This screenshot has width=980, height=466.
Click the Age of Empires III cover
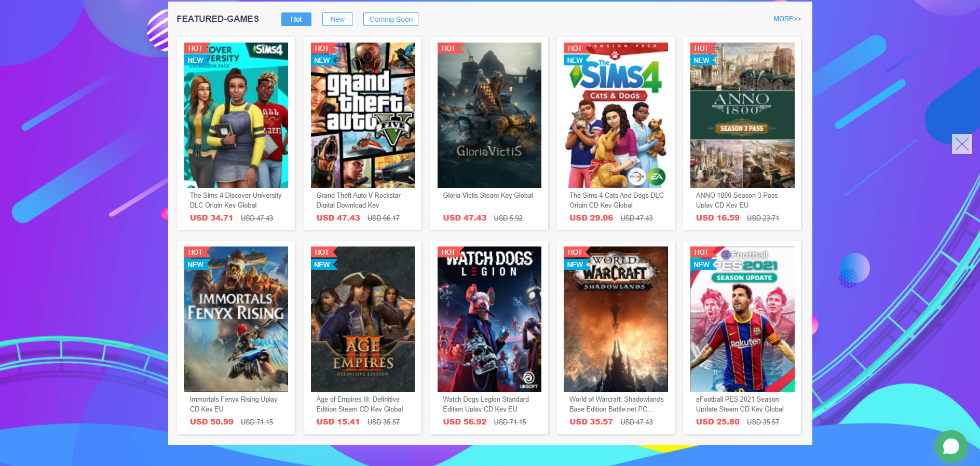(x=362, y=319)
